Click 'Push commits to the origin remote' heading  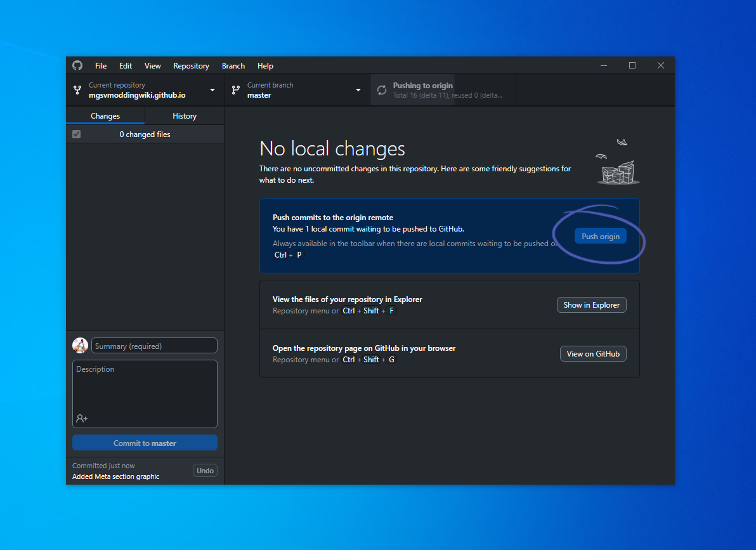pyautogui.click(x=333, y=218)
